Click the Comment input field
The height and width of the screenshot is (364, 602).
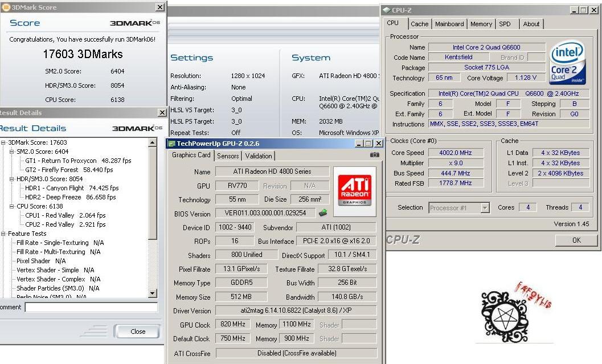pyautogui.click(x=91, y=307)
